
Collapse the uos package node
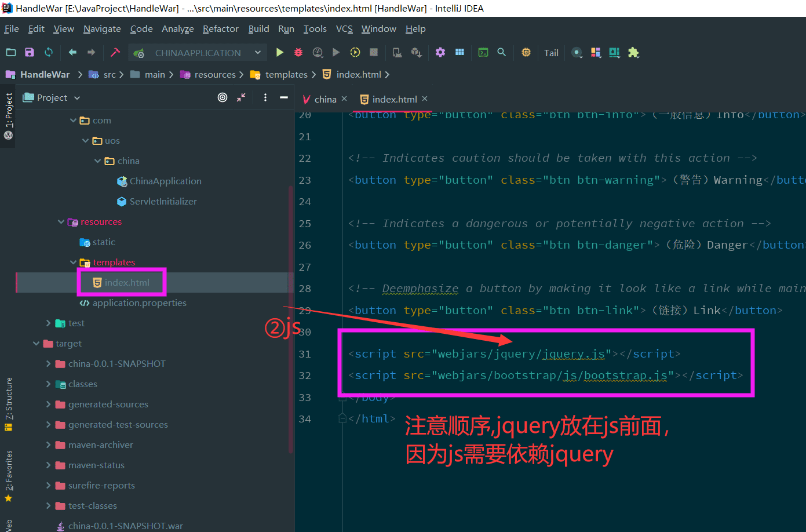(x=86, y=141)
